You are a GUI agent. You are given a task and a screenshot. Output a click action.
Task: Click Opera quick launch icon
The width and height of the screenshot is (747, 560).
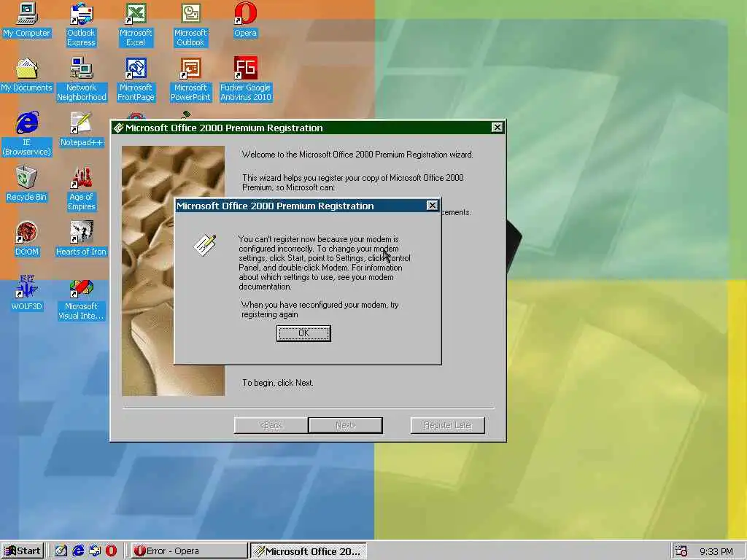(x=111, y=551)
